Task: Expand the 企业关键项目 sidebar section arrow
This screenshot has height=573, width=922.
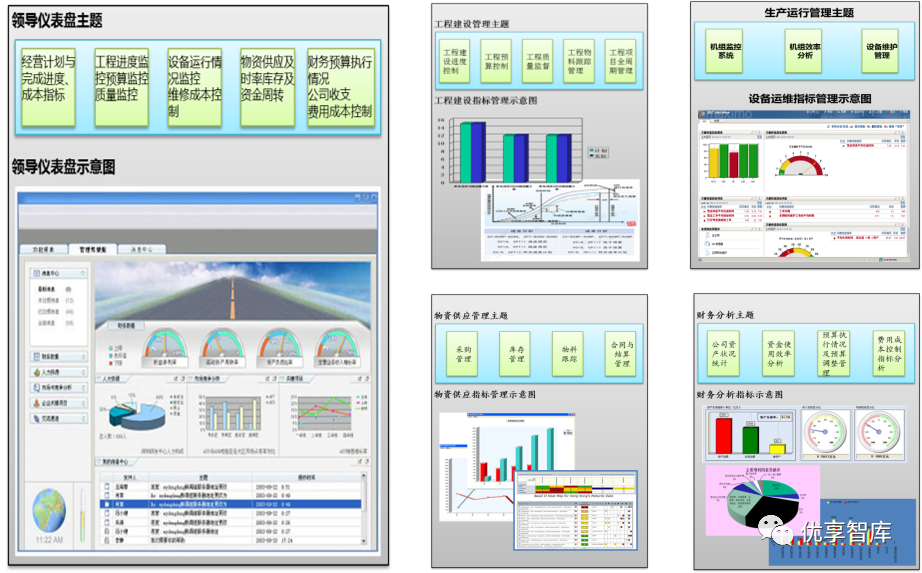Action: point(83,403)
